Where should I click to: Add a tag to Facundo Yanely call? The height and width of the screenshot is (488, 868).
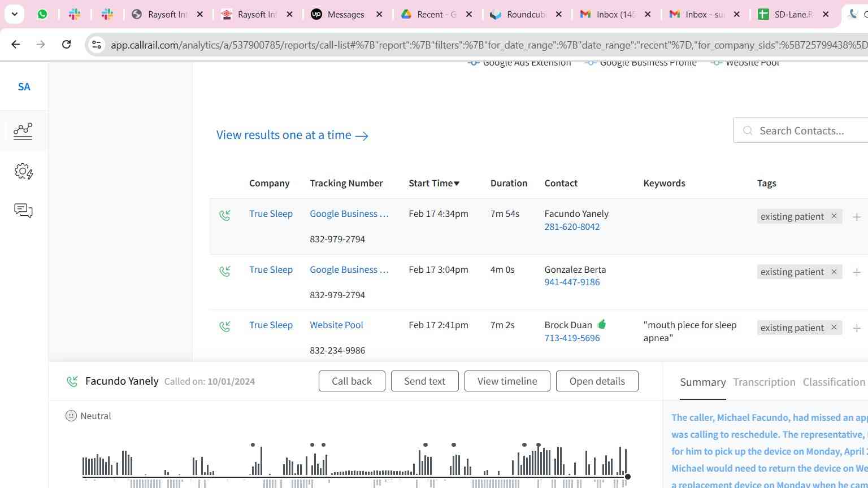tap(857, 216)
